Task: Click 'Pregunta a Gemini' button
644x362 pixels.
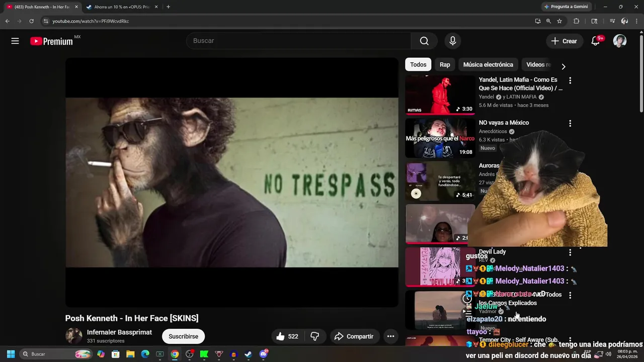Action: point(566,7)
